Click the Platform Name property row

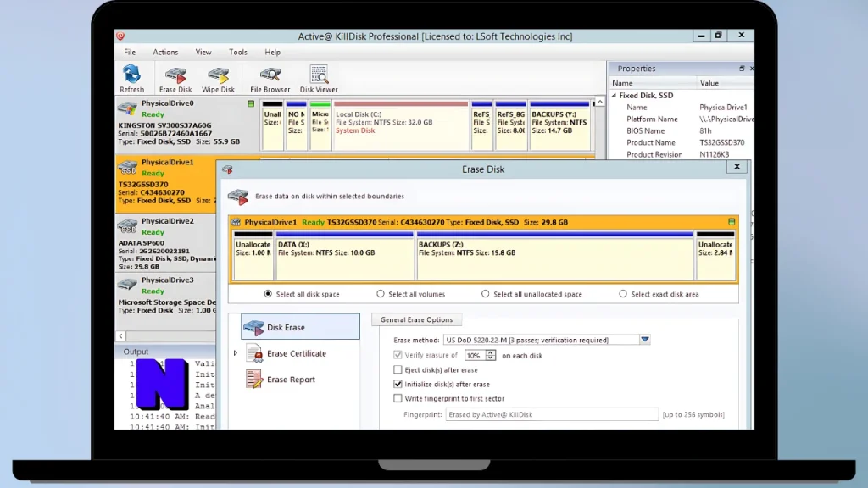pos(682,119)
